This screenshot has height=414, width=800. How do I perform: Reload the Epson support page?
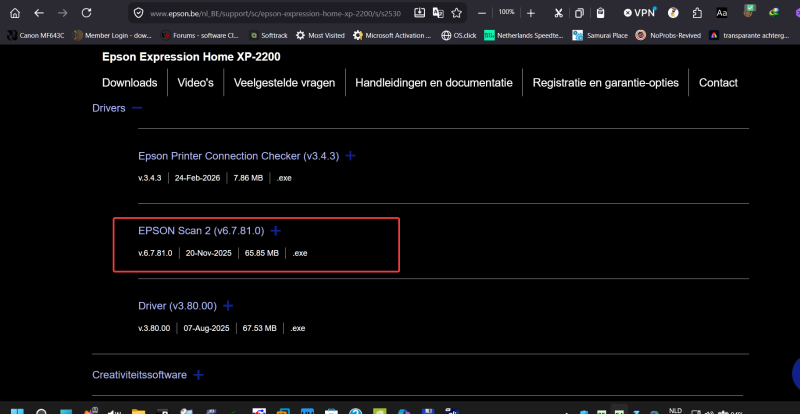click(87, 13)
